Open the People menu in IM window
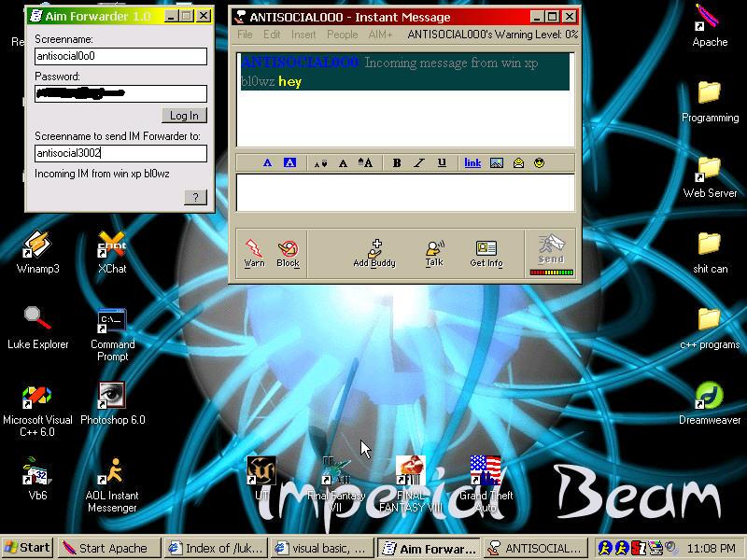This screenshot has width=747, height=560. point(342,35)
